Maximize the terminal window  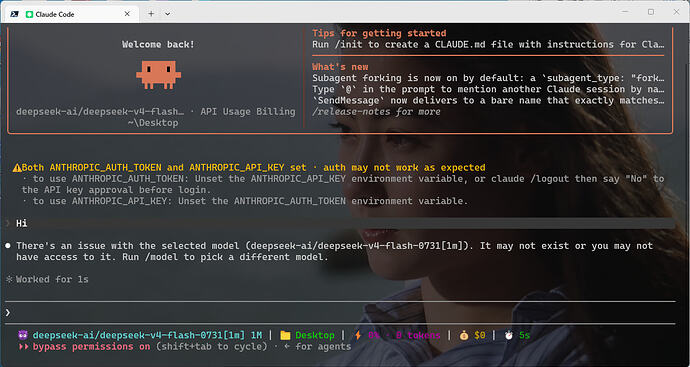coord(651,12)
